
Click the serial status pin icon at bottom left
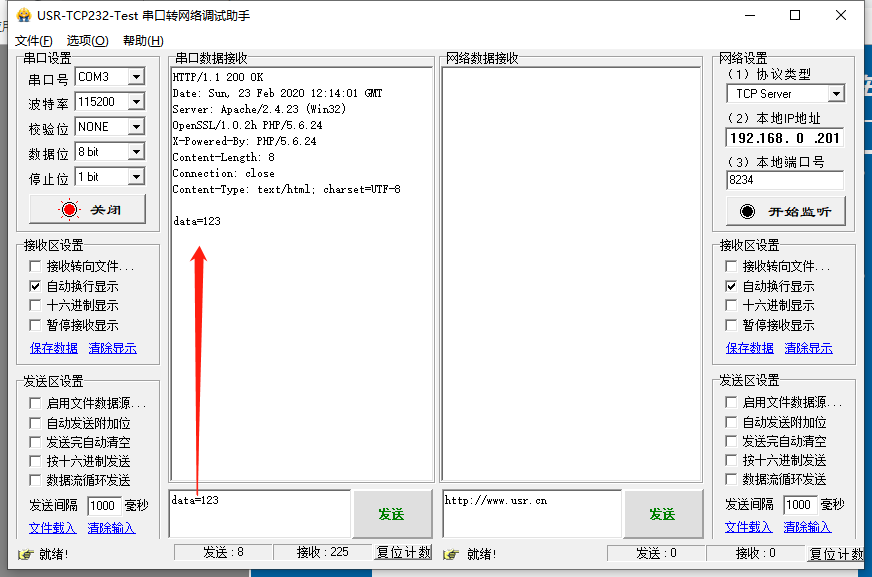tap(26, 553)
